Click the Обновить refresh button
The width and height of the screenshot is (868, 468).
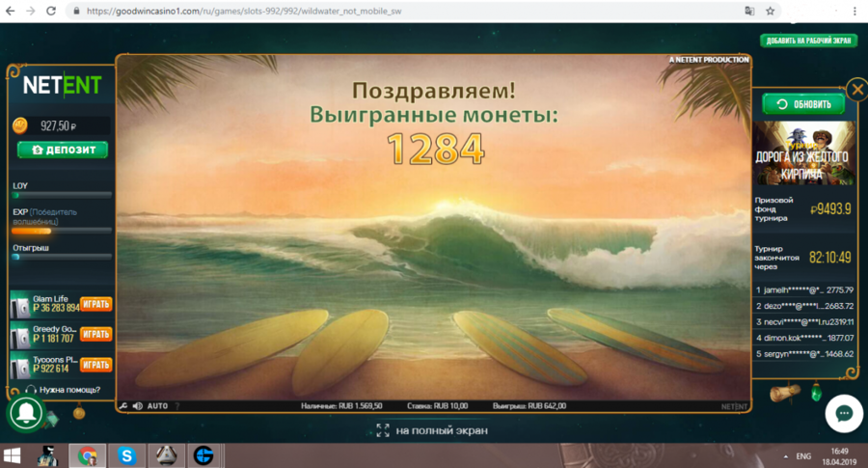pyautogui.click(x=803, y=104)
